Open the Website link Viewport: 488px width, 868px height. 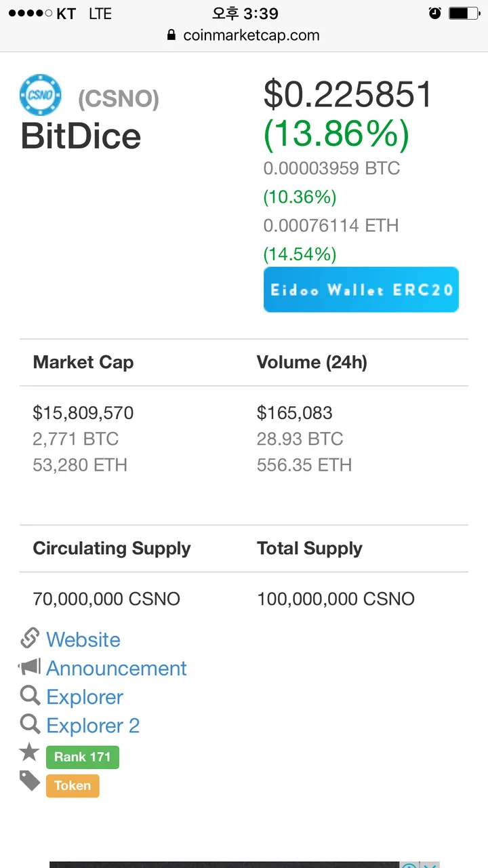click(x=83, y=639)
